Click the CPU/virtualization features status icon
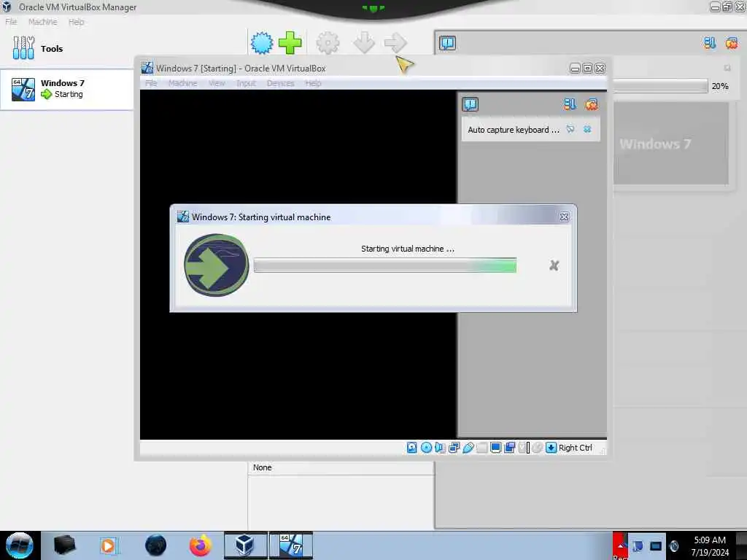 [x=524, y=448]
